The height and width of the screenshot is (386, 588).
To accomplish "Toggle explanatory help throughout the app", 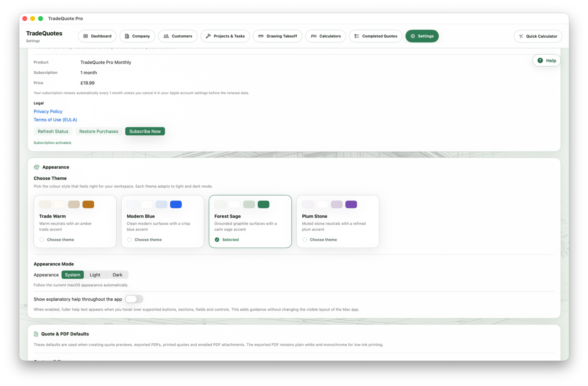I will coord(134,299).
